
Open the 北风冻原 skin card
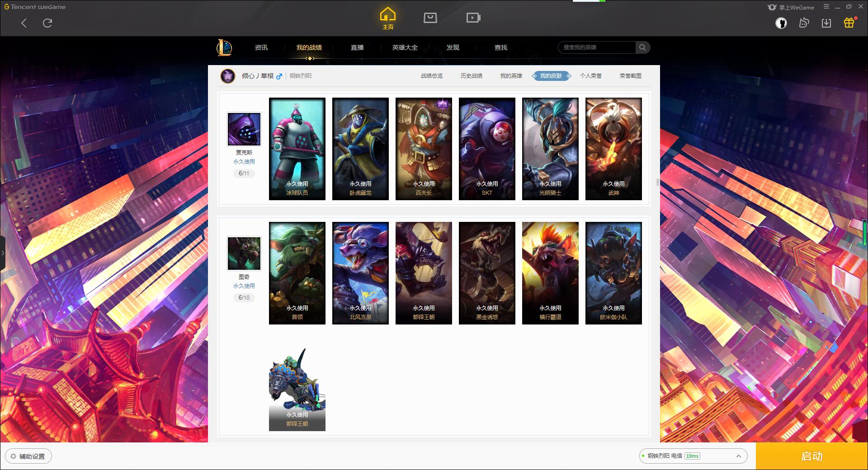pyautogui.click(x=360, y=273)
